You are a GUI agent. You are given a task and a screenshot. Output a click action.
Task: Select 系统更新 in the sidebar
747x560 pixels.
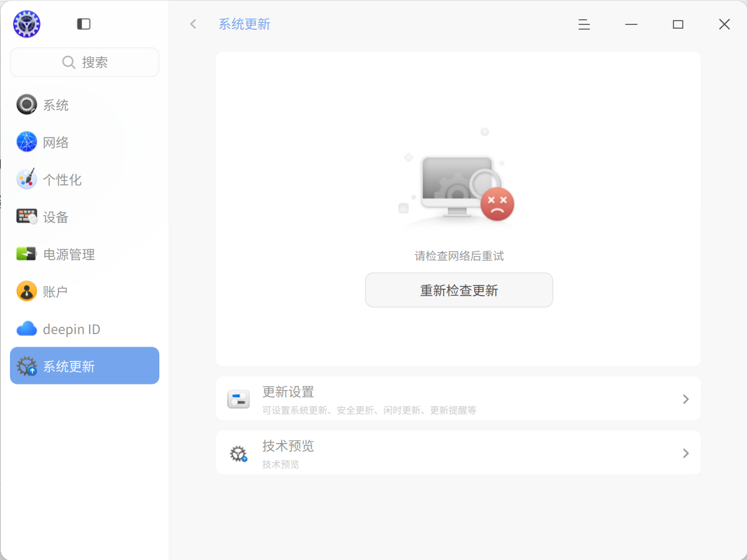(85, 366)
